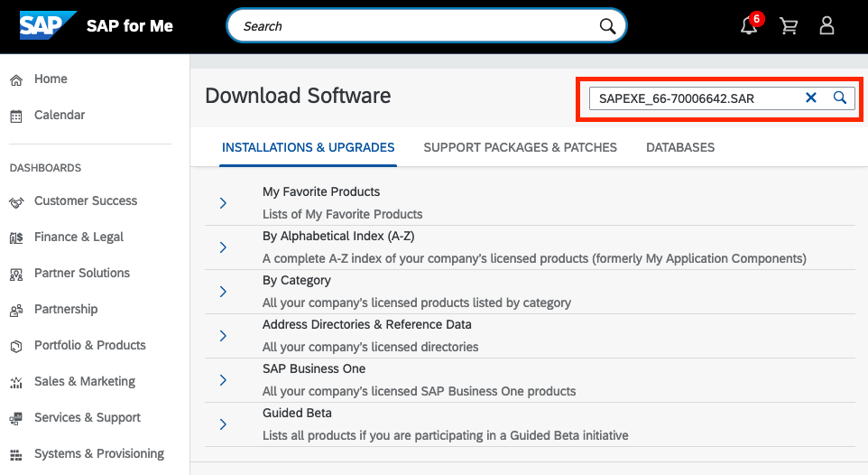Image resolution: width=868 pixels, height=475 pixels.
Task: Select 'My Favorite Products' title
Action: coord(321,191)
